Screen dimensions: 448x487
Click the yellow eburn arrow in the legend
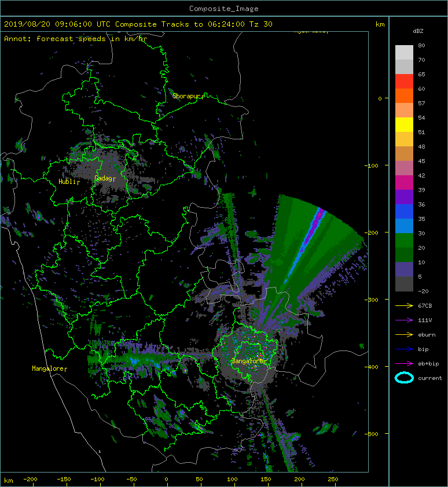404,335
